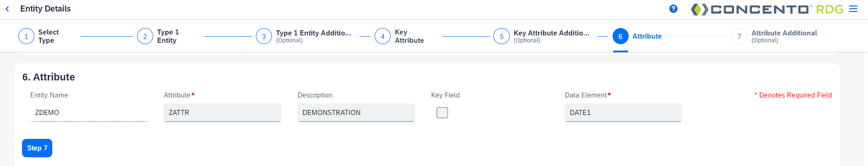
Task: Go to Type 1 Entity step
Action: [x=168, y=36]
